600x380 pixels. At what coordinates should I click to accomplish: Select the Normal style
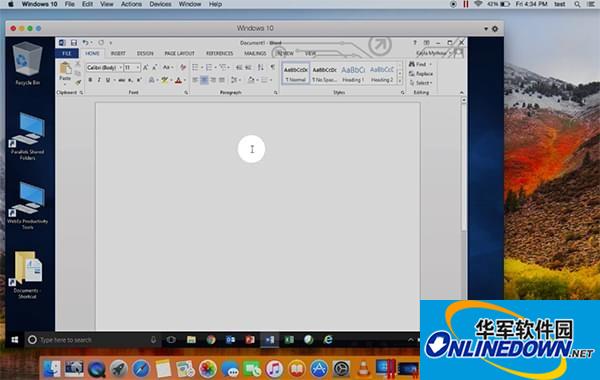[296, 74]
